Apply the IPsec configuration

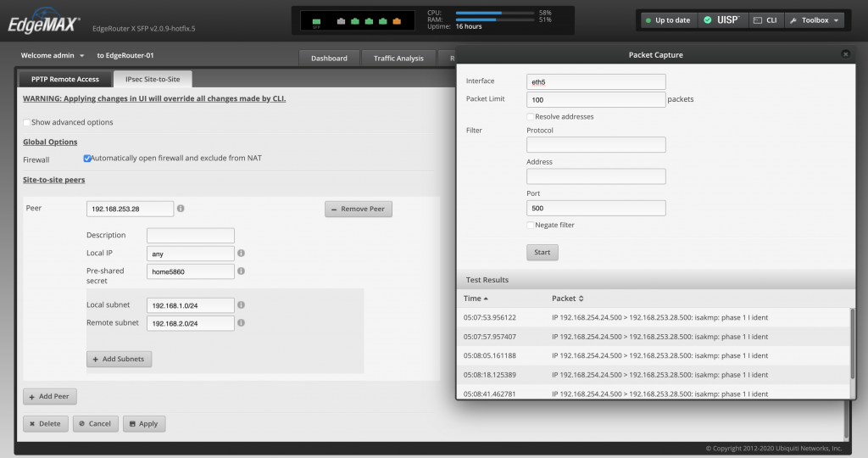coord(144,424)
